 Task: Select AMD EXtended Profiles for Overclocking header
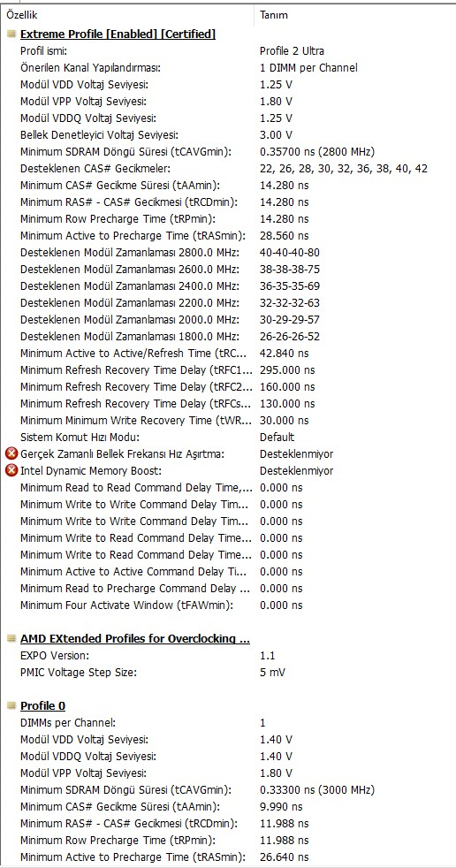click(135, 639)
